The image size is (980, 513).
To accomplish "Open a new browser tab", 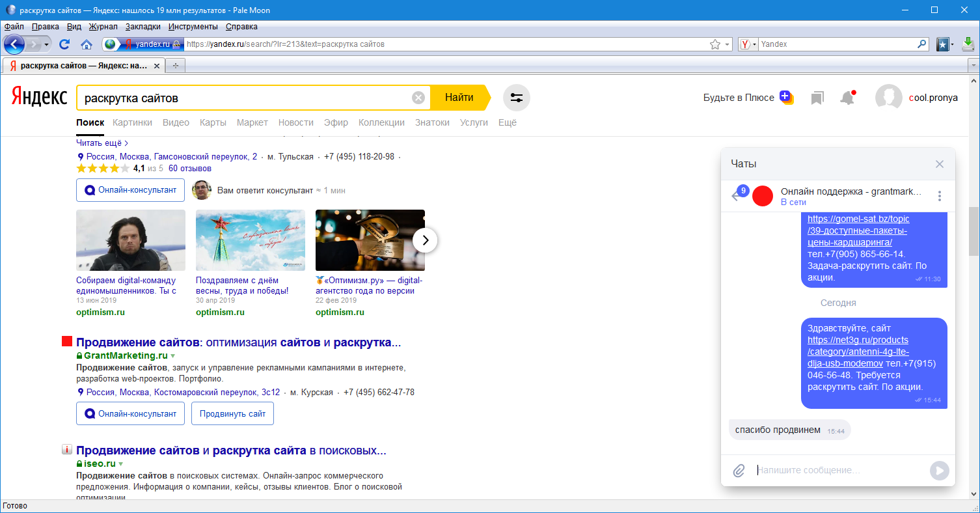I will (x=175, y=66).
